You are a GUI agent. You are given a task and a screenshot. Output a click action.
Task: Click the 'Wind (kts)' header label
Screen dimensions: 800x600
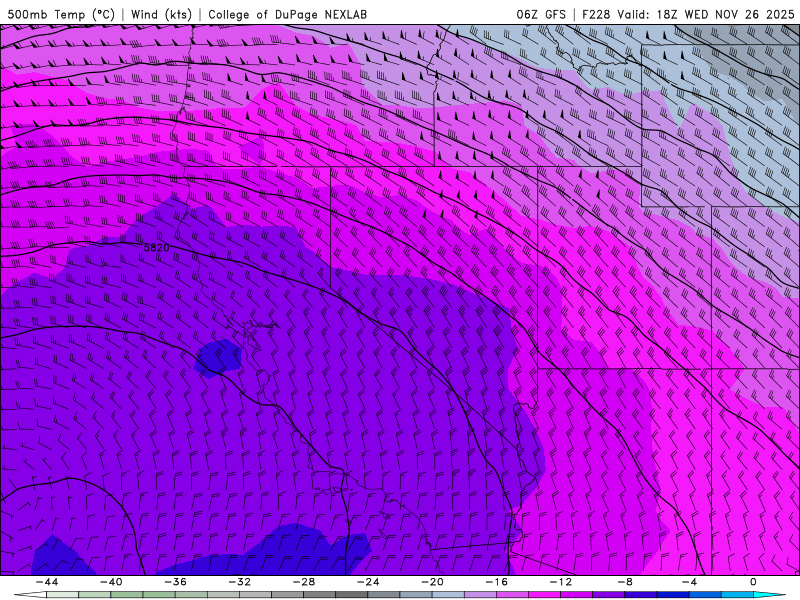click(x=161, y=14)
